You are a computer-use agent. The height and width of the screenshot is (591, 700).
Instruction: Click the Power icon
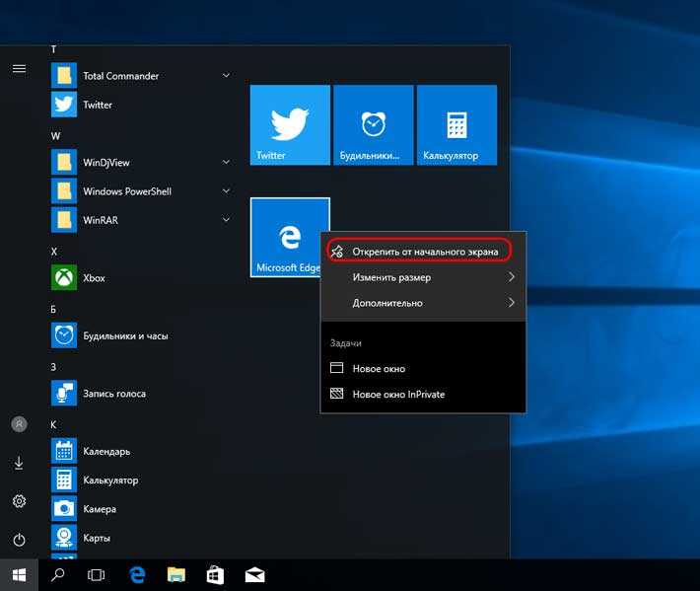pyautogui.click(x=19, y=540)
